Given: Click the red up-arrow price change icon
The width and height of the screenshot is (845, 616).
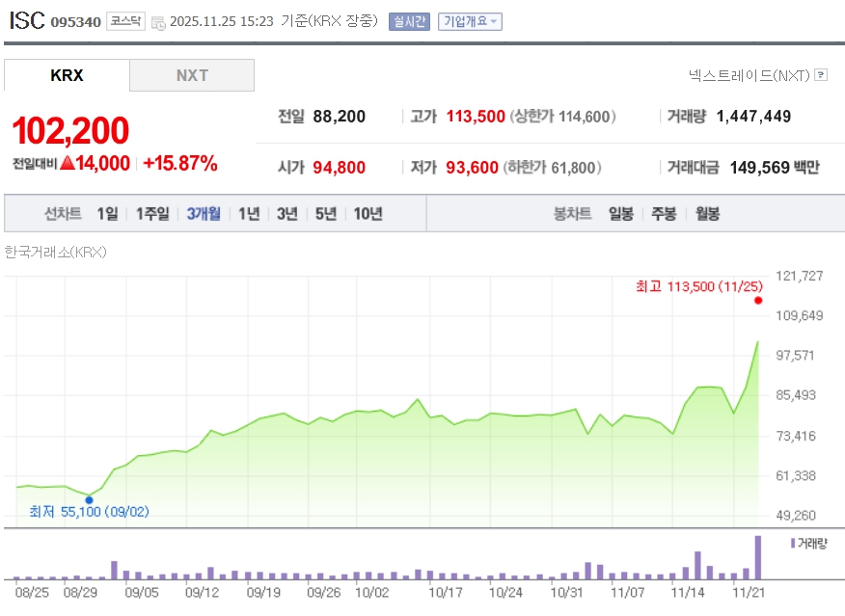Looking at the screenshot, I should (x=68, y=164).
